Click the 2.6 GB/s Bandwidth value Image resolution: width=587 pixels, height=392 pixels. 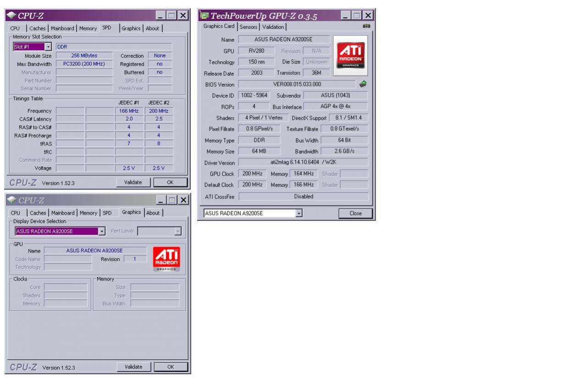point(344,151)
